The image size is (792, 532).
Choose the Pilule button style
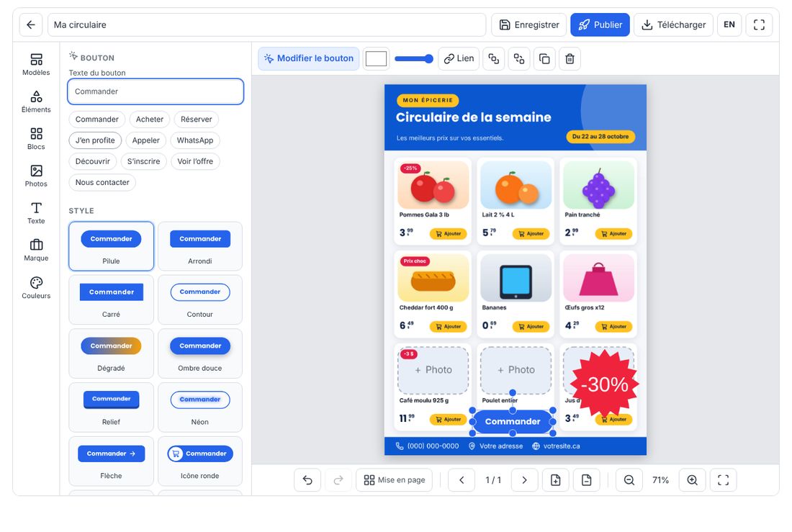click(111, 246)
